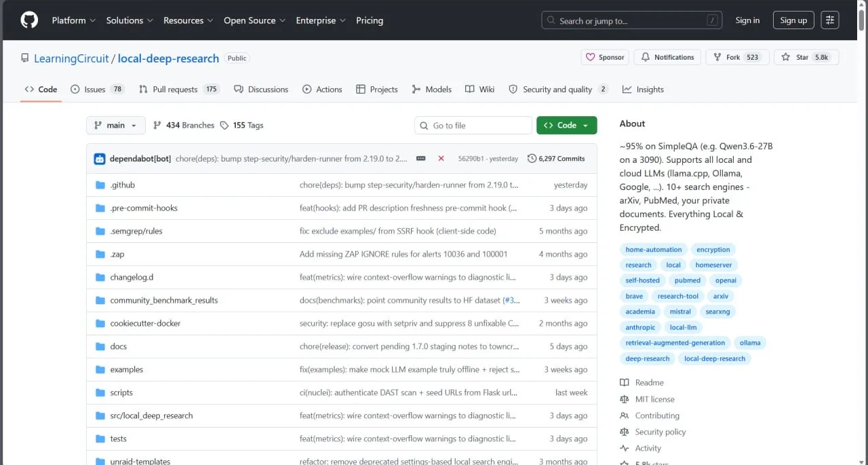Click the Security policy scale icon
Image resolution: width=868 pixels, height=465 pixels.
tap(624, 432)
